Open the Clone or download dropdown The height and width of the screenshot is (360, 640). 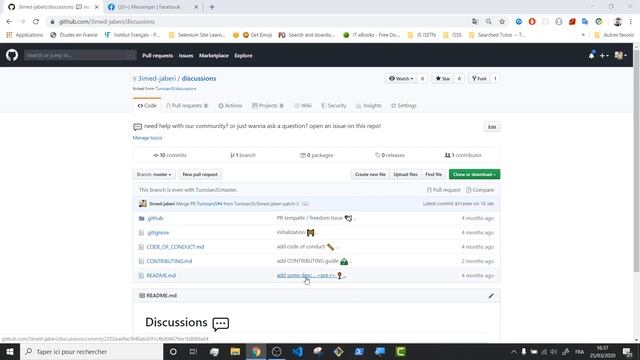pyautogui.click(x=474, y=174)
